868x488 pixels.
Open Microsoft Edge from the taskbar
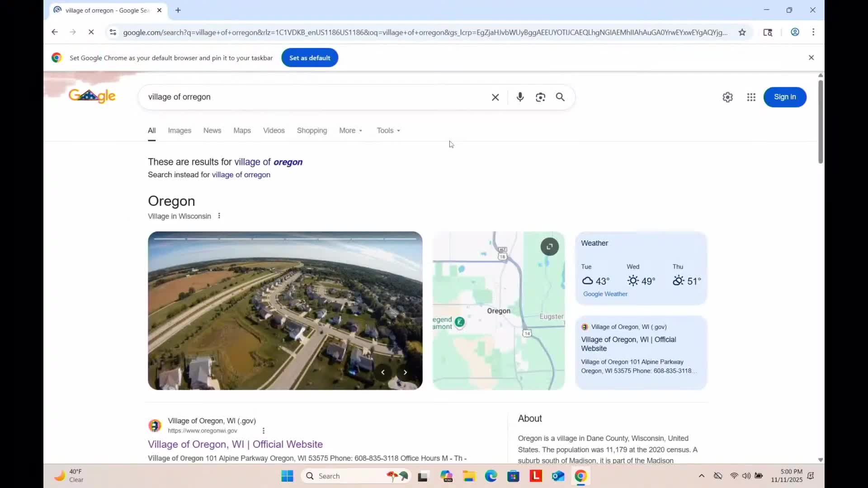click(491, 476)
